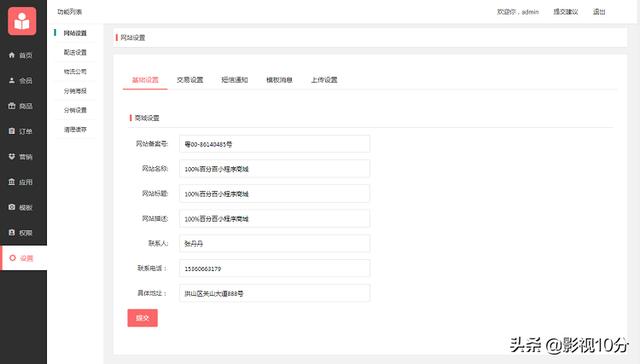
Task: Click the 网站标题 input field
Action: (275, 194)
